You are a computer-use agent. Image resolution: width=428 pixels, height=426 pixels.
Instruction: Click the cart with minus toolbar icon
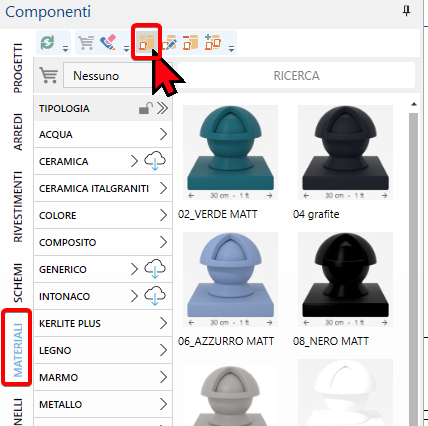(86, 42)
